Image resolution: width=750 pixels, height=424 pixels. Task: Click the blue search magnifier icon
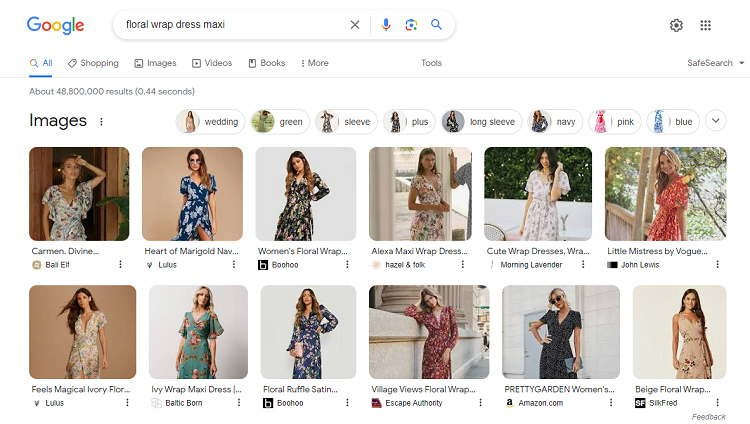[x=436, y=24]
